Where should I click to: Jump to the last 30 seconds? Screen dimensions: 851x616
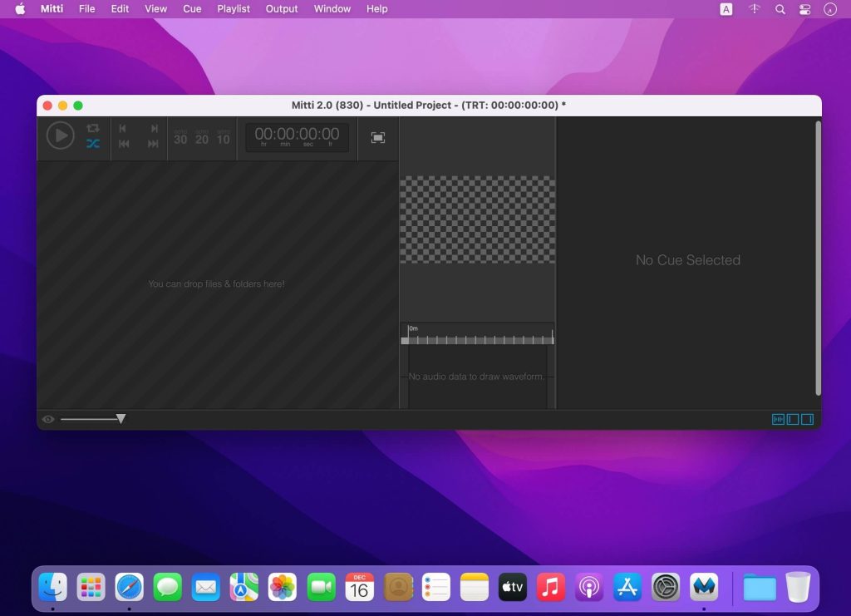[180, 138]
